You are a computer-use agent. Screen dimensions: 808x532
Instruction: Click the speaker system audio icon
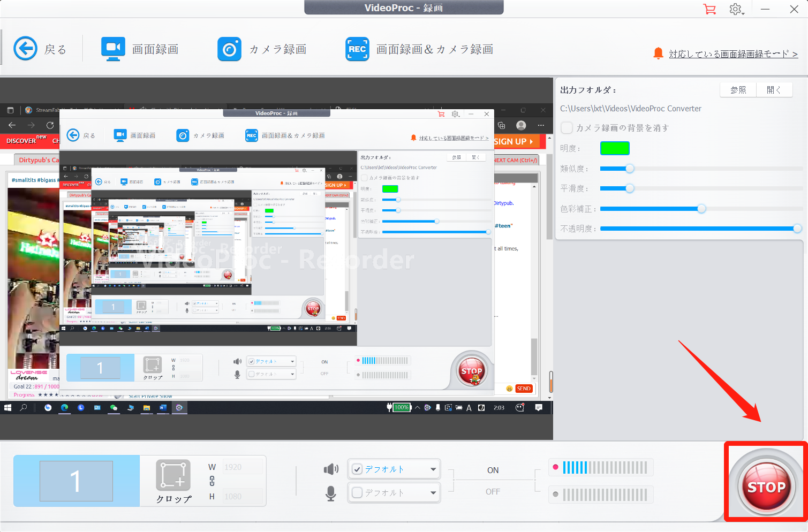pos(331,469)
